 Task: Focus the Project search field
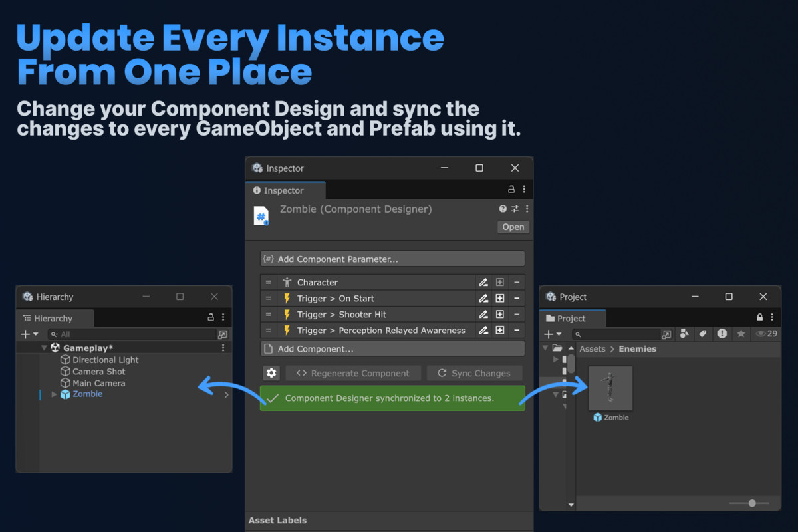[x=616, y=334]
